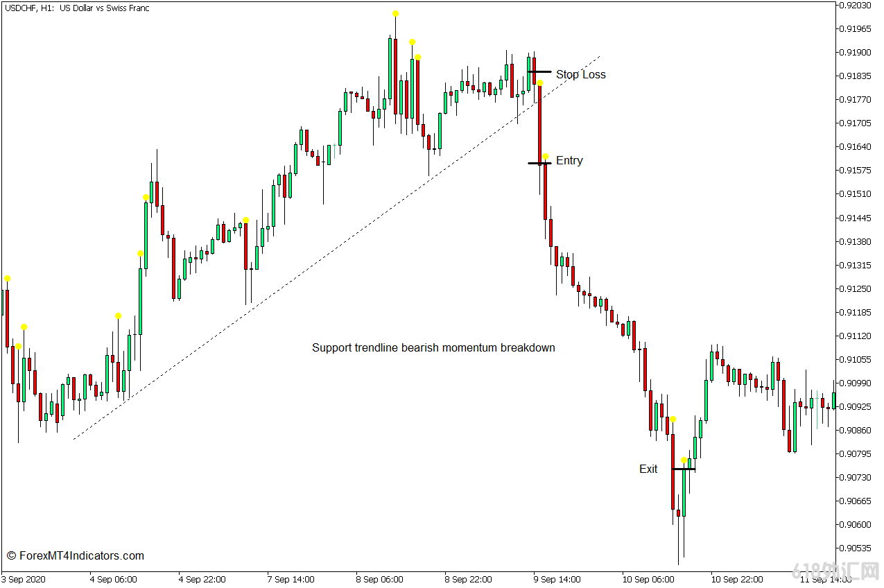Viewport: 884px width, 588px height.
Task: Select the yellow dot just above the Entry line
Action: 546,157
